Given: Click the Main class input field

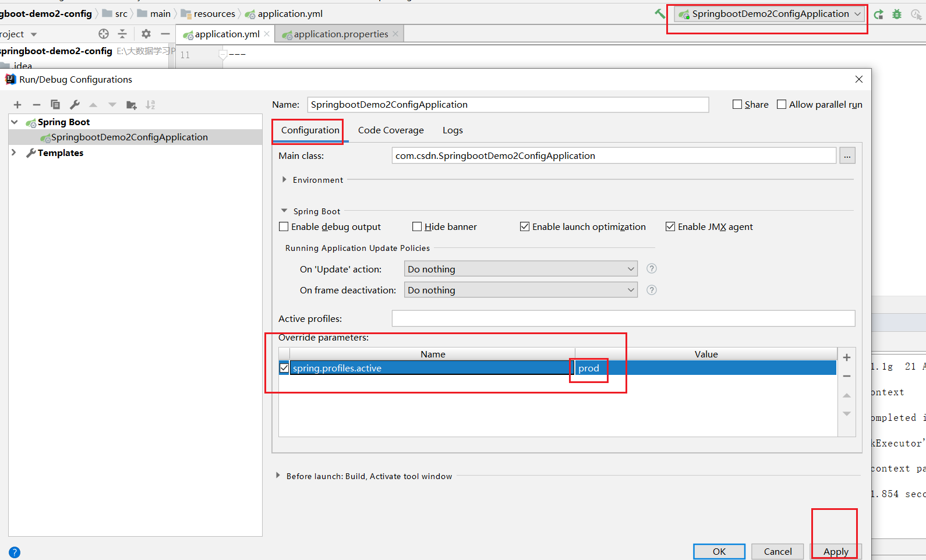Looking at the screenshot, I should pyautogui.click(x=614, y=155).
